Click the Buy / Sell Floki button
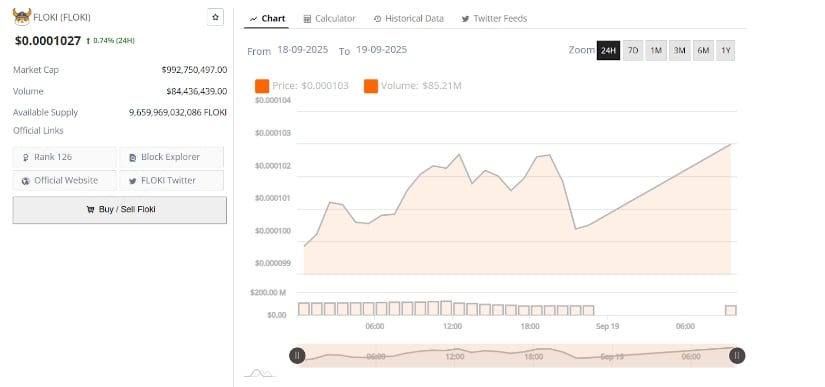825x387 pixels. point(120,210)
